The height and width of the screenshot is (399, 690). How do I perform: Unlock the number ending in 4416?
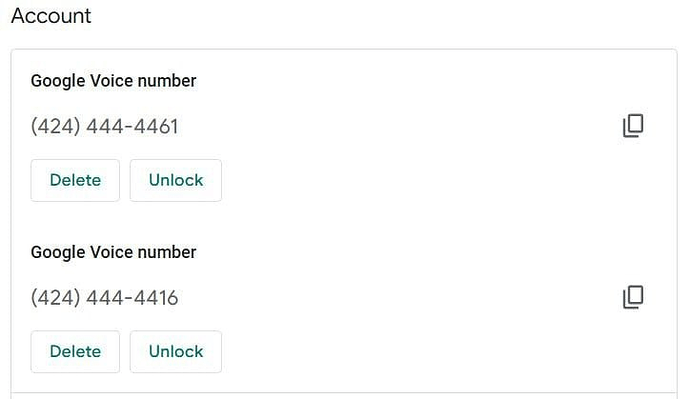176,351
